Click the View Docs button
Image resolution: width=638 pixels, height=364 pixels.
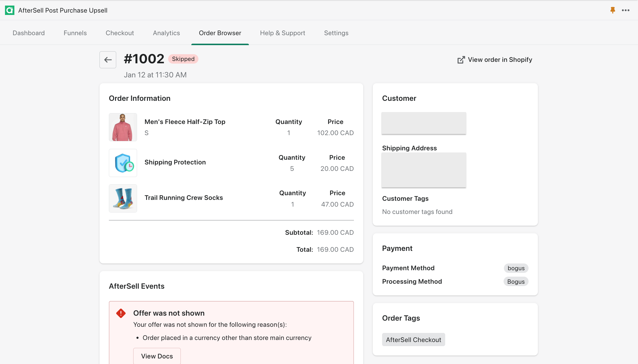tap(157, 356)
